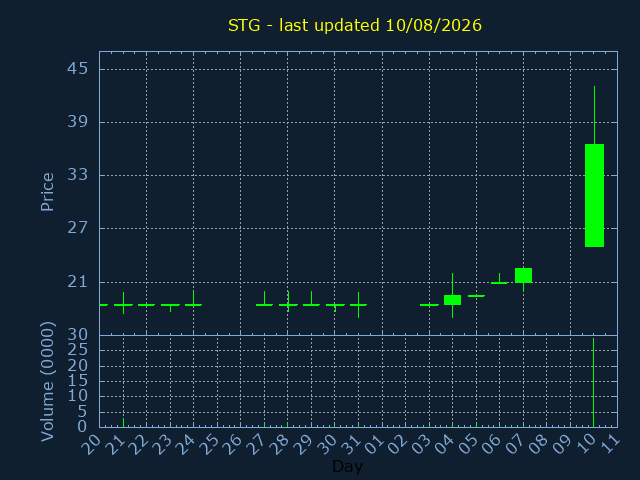Click the cross-shaped candle on day 21
Image resolution: width=640 pixels, height=480 pixels.
[x=123, y=303]
